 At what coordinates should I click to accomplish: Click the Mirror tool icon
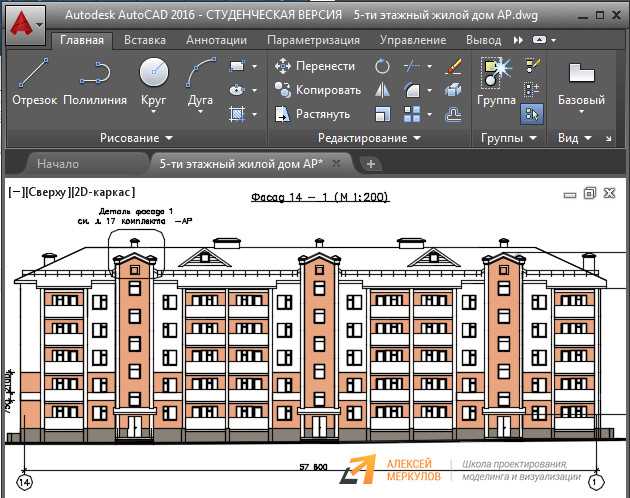382,90
